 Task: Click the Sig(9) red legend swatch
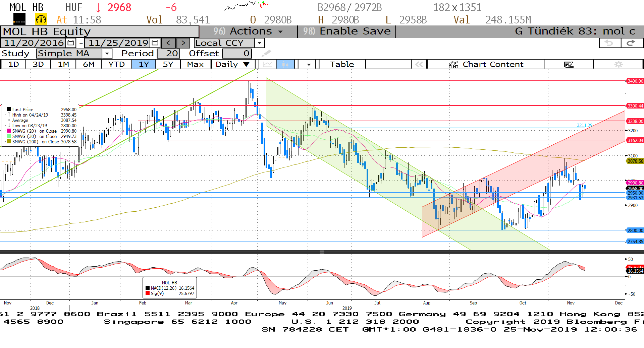(148, 293)
